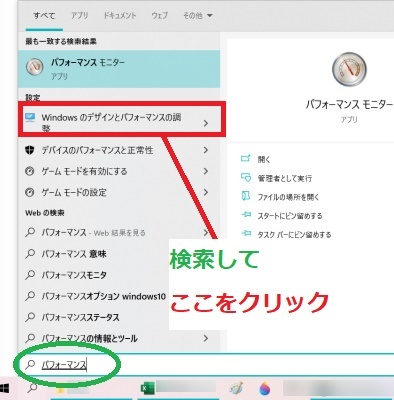Open パフォーマンス モニター best match result
Viewport: 394px width, 400px height.
pyautogui.click(x=119, y=69)
